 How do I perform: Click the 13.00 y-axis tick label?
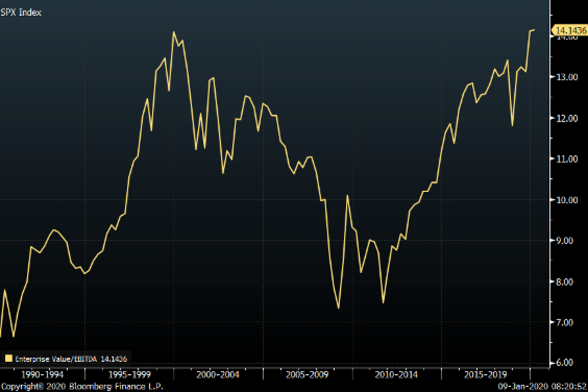click(x=566, y=77)
